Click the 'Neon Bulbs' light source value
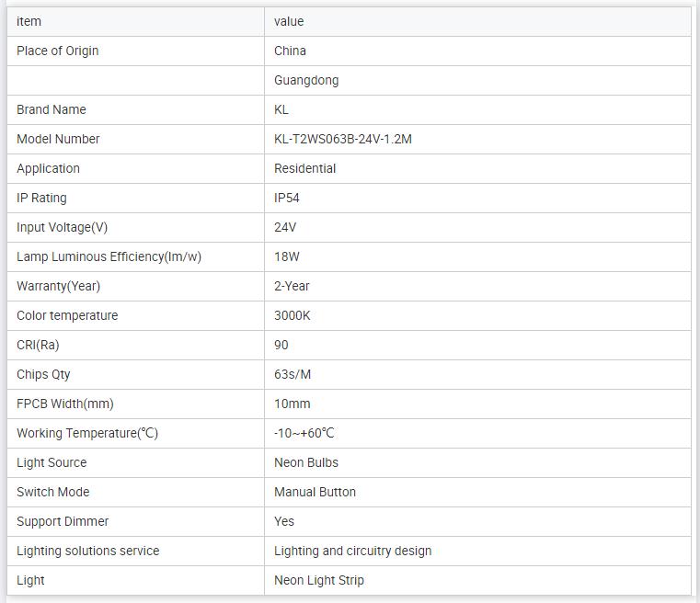The width and height of the screenshot is (700, 603). (x=306, y=462)
